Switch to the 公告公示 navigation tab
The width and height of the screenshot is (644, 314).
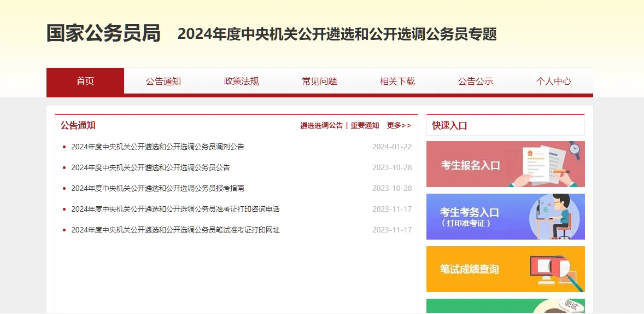(476, 81)
